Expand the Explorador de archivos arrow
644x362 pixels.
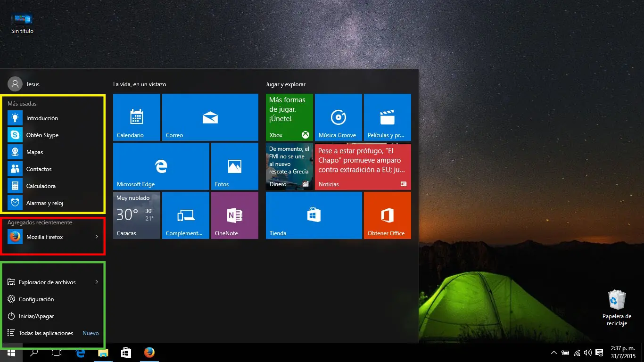tap(97, 282)
